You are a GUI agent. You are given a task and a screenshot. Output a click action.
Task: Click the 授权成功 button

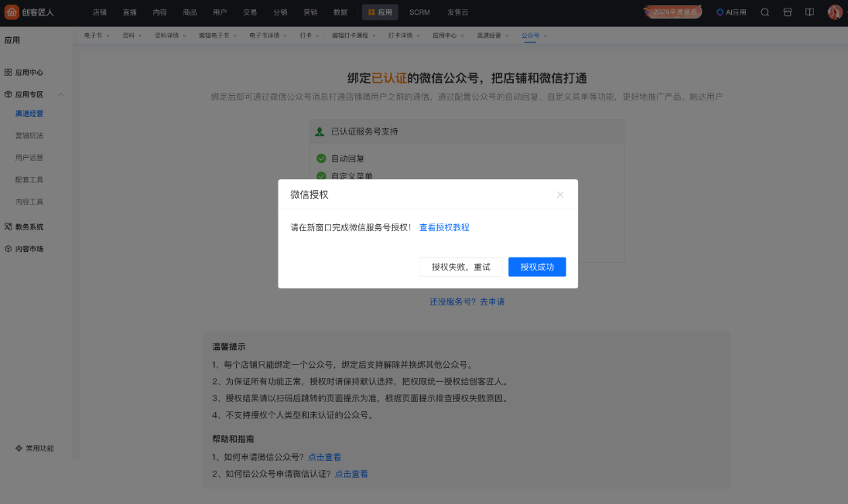(537, 267)
